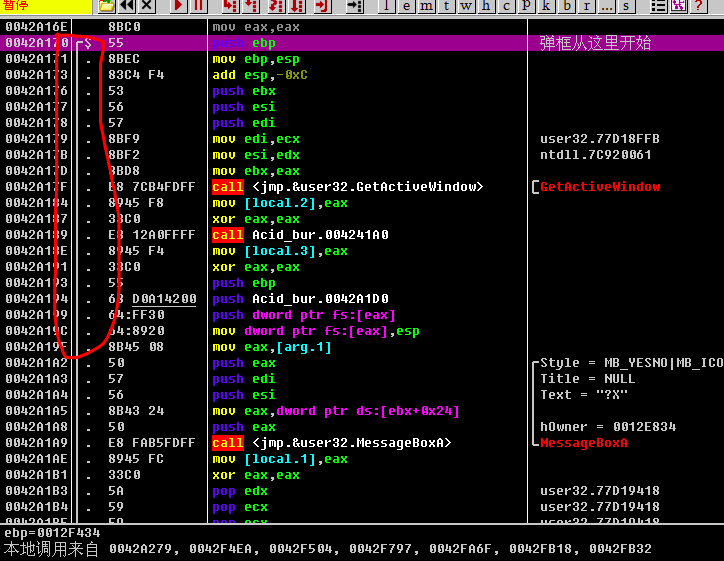Select the 'mov eax,eax' instruction line
724x561 pixels.
pos(256,27)
